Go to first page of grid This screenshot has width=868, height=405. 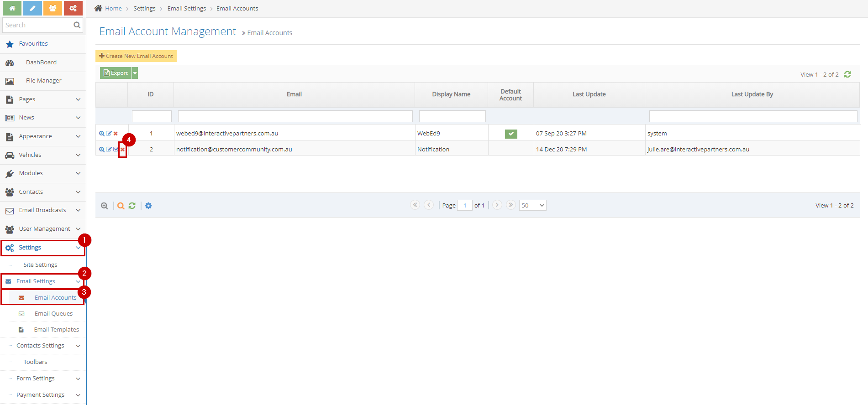click(x=415, y=205)
